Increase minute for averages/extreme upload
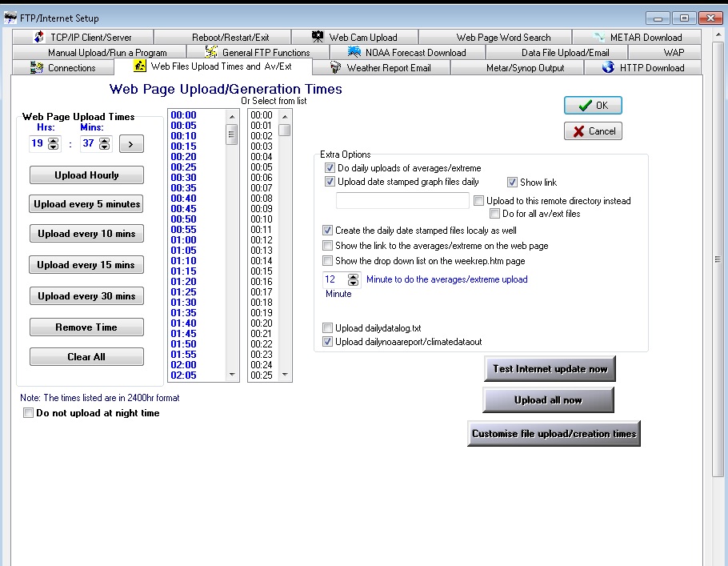This screenshot has height=566, width=728. click(354, 276)
